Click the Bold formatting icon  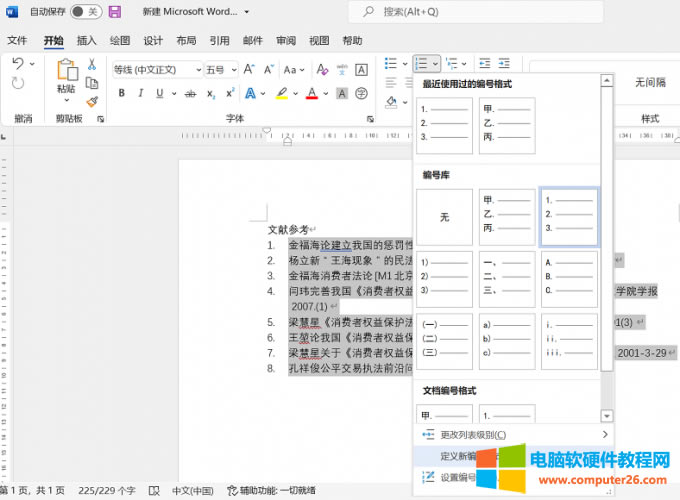pyautogui.click(x=121, y=94)
